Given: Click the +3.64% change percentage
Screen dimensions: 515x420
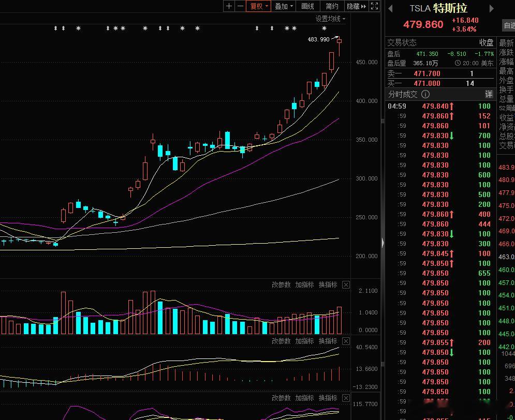Looking at the screenshot, I should (464, 29).
